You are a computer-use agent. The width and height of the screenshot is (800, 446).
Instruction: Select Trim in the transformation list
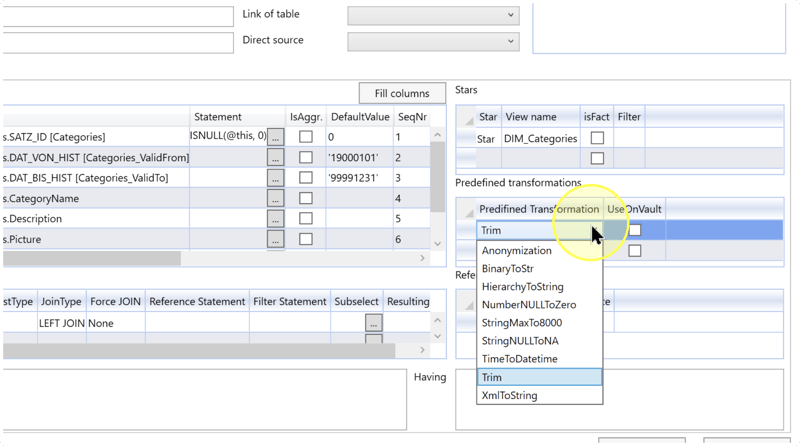pyautogui.click(x=539, y=377)
